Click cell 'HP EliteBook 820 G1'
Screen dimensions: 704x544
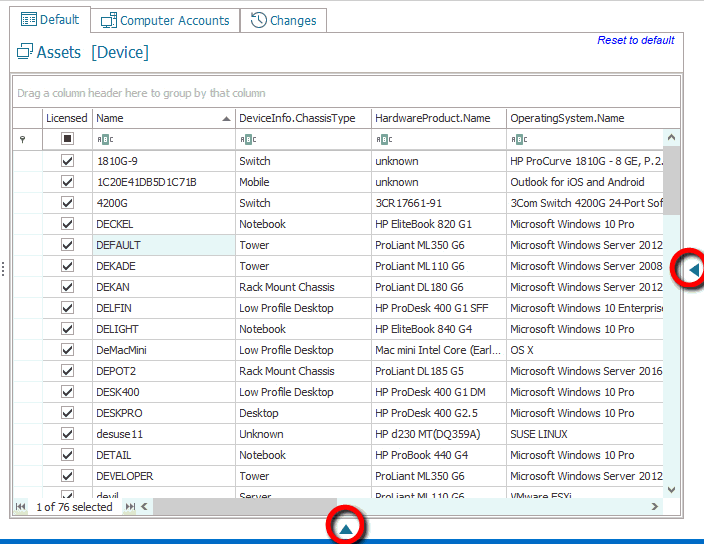point(439,224)
